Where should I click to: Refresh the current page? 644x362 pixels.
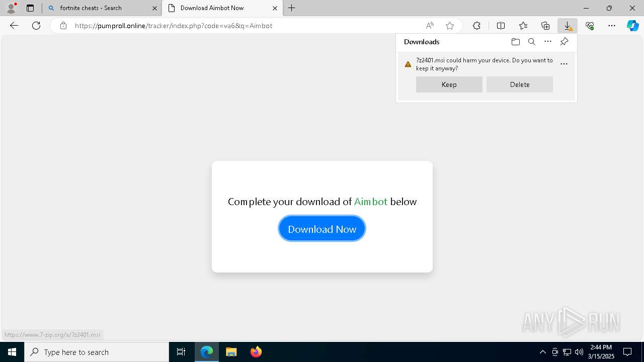[36, 26]
